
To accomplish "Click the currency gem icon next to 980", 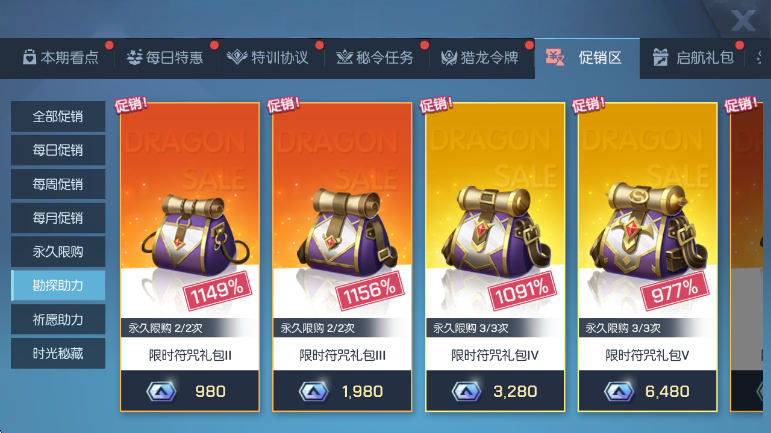I will pyautogui.click(x=161, y=392).
